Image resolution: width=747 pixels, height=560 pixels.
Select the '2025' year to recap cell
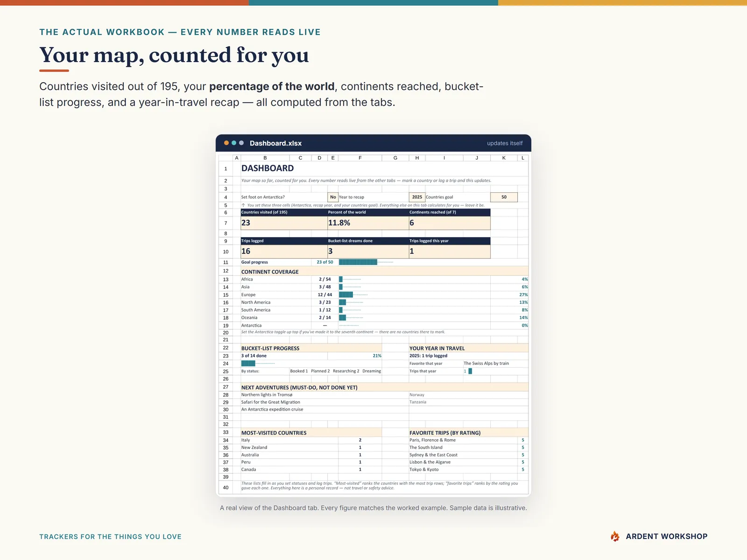(417, 197)
